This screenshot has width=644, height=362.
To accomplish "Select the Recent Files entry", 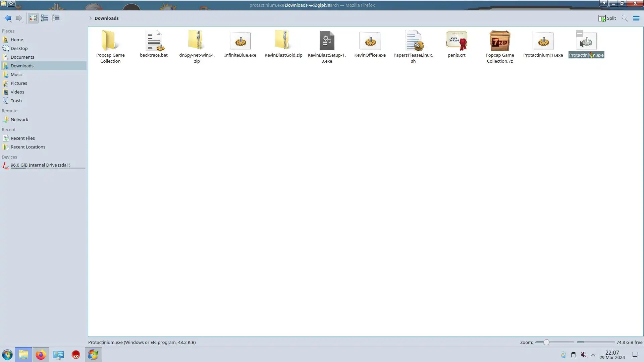I will pyautogui.click(x=22, y=138).
